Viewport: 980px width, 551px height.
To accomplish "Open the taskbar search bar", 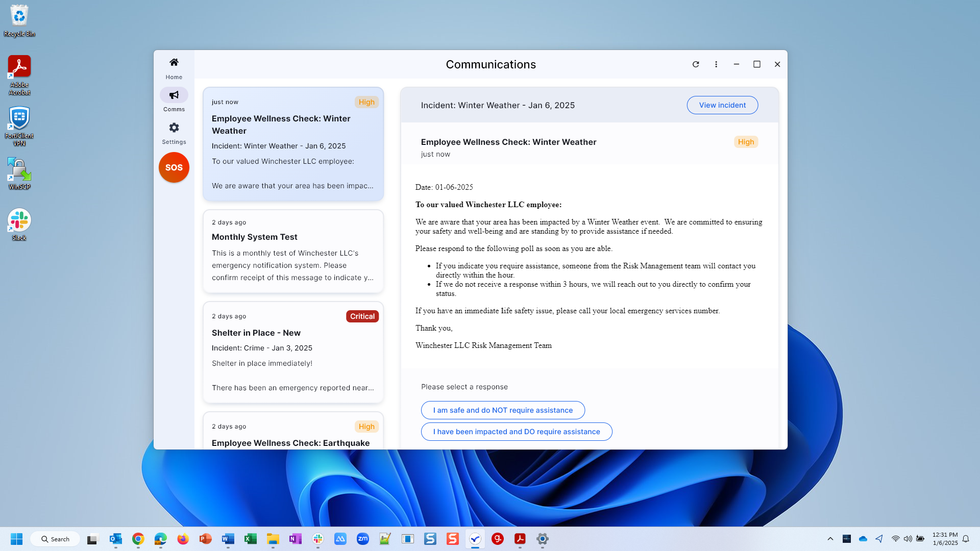I will coord(55,538).
